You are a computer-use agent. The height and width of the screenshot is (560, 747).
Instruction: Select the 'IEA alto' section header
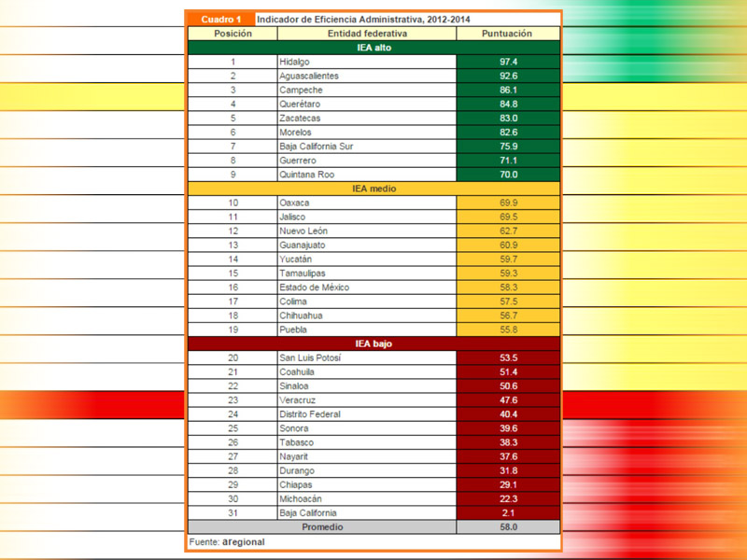(x=374, y=48)
